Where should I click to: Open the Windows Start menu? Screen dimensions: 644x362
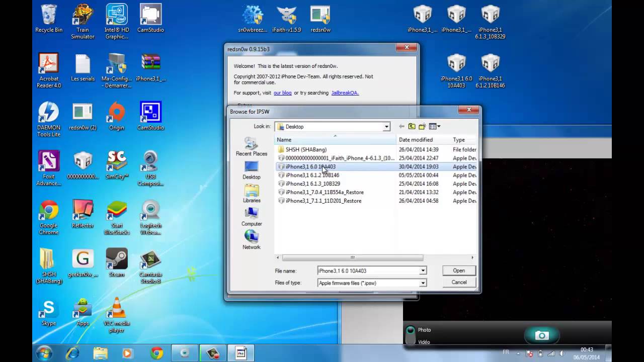click(44, 353)
